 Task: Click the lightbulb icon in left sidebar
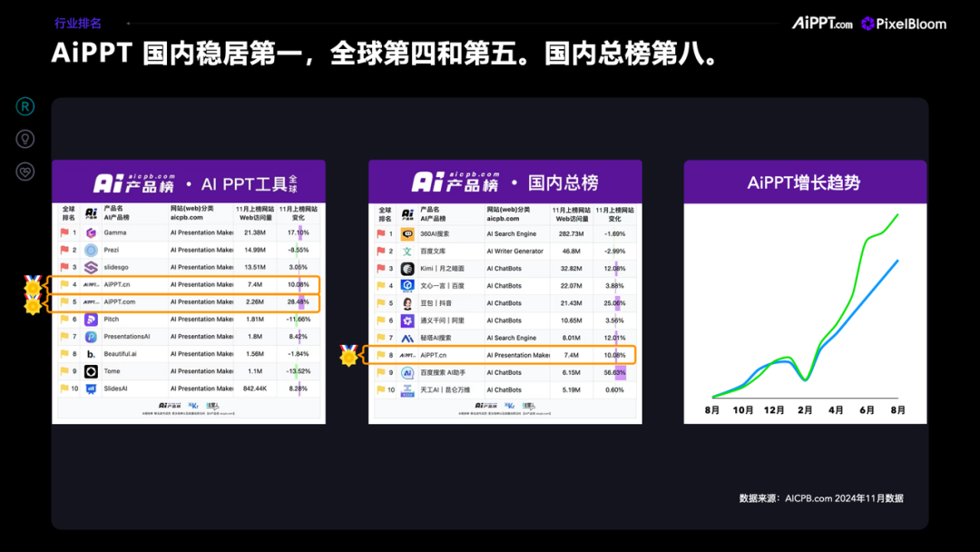click(25, 139)
